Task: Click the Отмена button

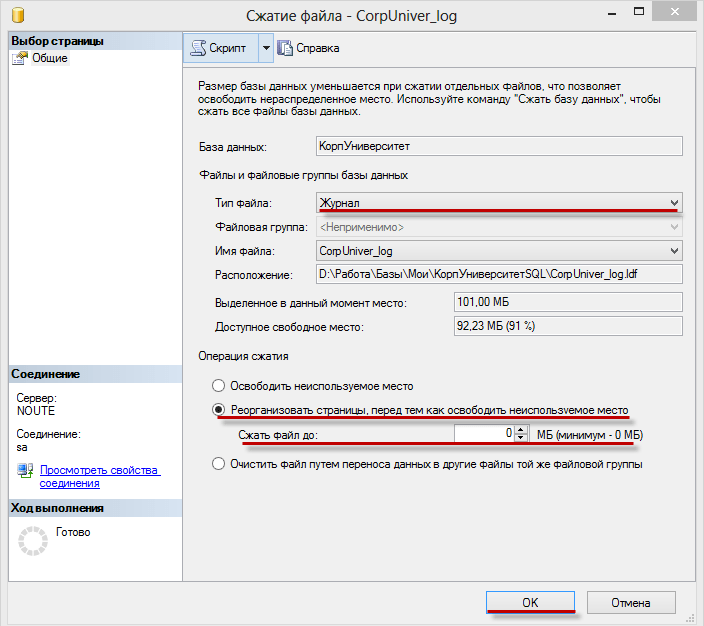Action: tap(631, 602)
